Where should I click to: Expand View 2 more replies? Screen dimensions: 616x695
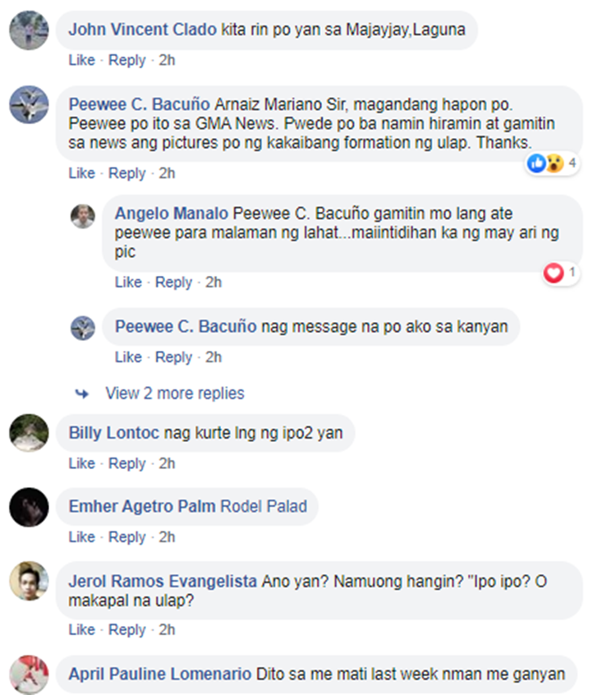tap(175, 394)
